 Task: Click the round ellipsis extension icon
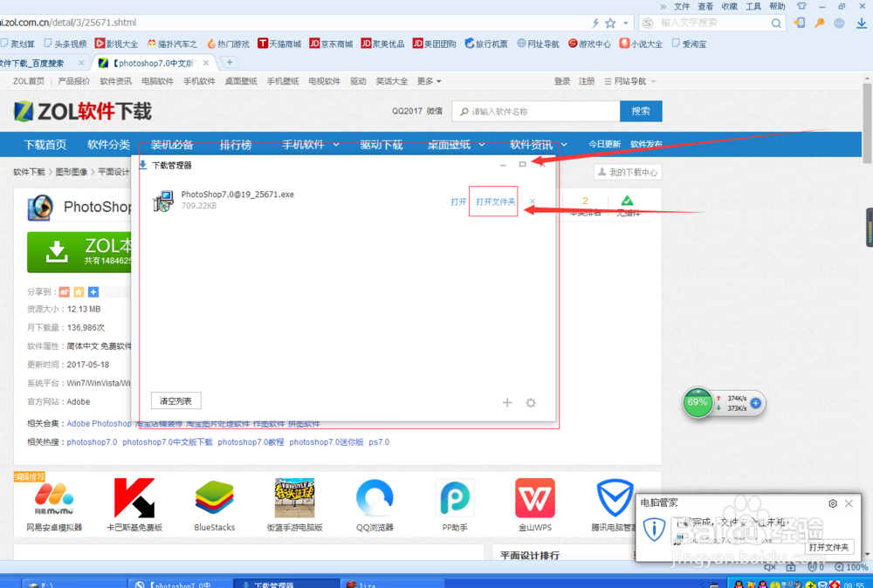tap(840, 23)
